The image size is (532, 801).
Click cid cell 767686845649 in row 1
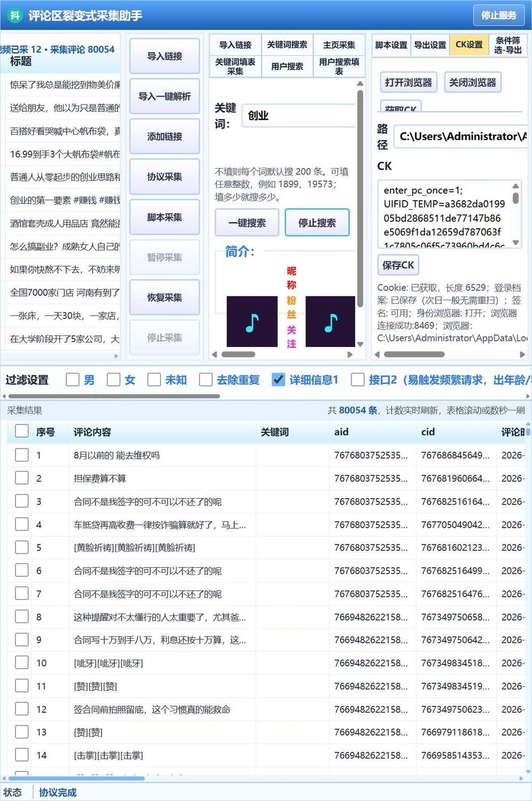(x=455, y=455)
